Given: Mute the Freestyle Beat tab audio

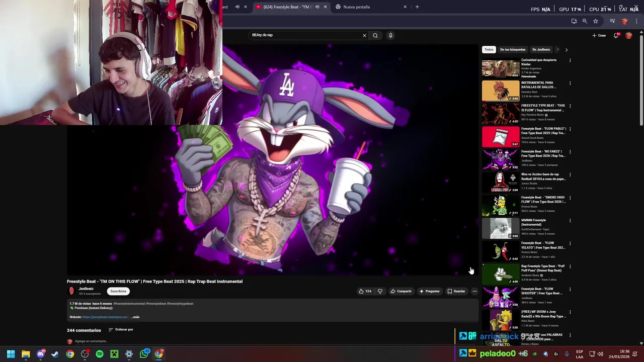Looking at the screenshot, I should 317,7.
